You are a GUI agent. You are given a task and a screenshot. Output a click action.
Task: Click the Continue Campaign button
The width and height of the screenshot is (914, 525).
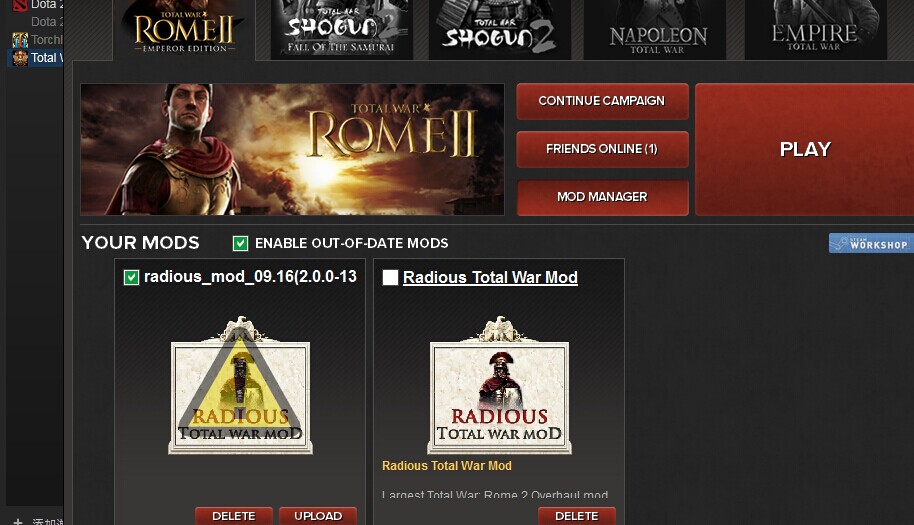coord(602,101)
